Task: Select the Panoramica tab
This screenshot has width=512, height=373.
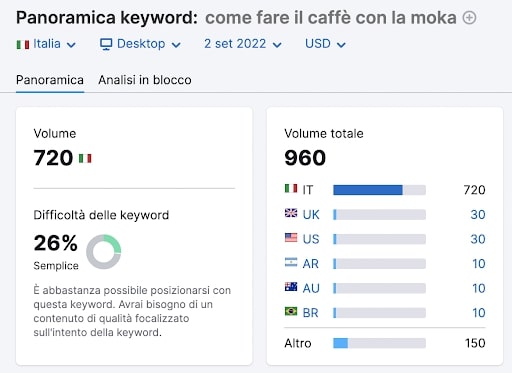Action: point(50,80)
